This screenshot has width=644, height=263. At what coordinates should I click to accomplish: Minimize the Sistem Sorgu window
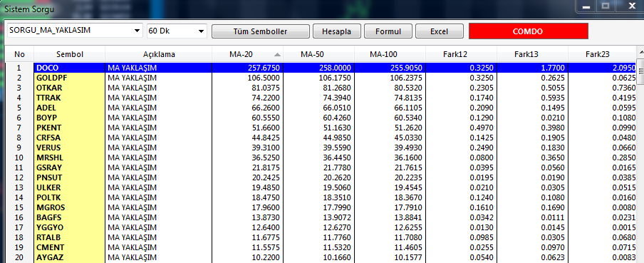[x=586, y=6]
